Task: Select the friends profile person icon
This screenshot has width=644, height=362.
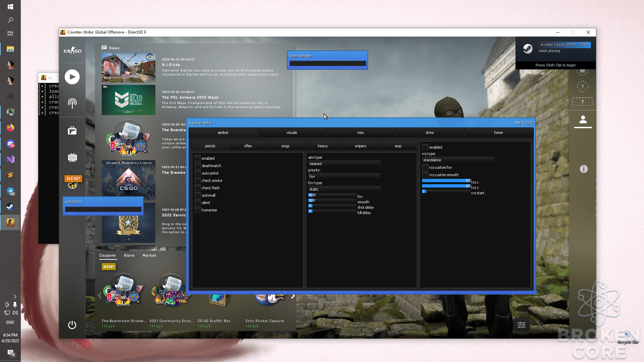Action: (583, 119)
